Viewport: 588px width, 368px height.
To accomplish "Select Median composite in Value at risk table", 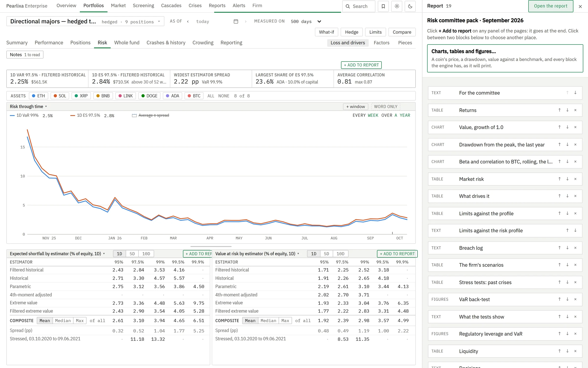I will coord(268,321).
